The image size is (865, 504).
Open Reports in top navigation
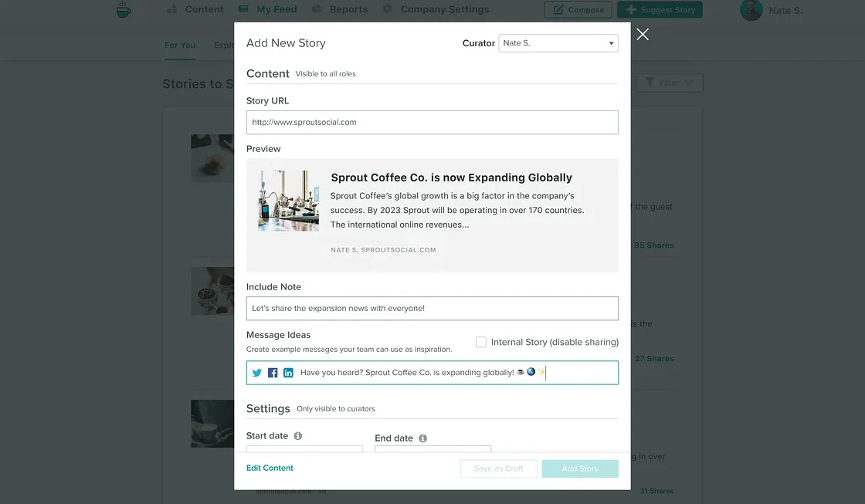click(348, 9)
